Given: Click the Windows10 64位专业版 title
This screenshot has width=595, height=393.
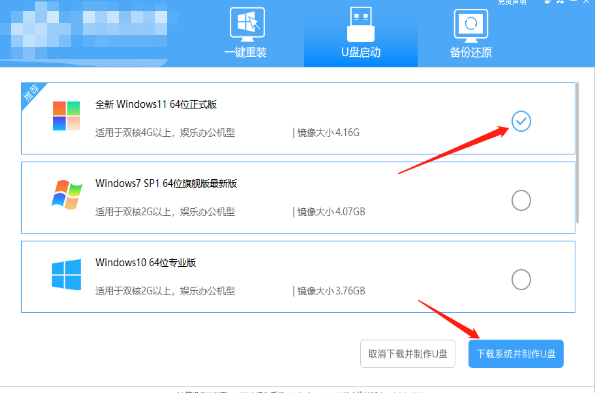Looking at the screenshot, I should coord(146,263).
